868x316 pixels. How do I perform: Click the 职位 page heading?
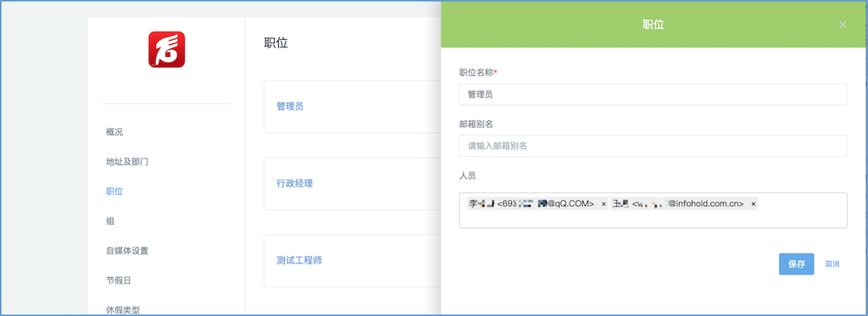(x=276, y=43)
